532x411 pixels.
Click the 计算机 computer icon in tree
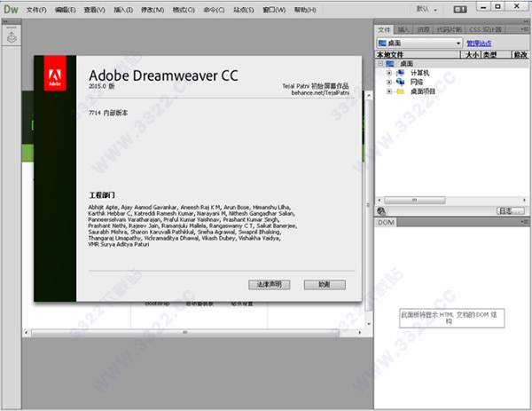tap(401, 73)
